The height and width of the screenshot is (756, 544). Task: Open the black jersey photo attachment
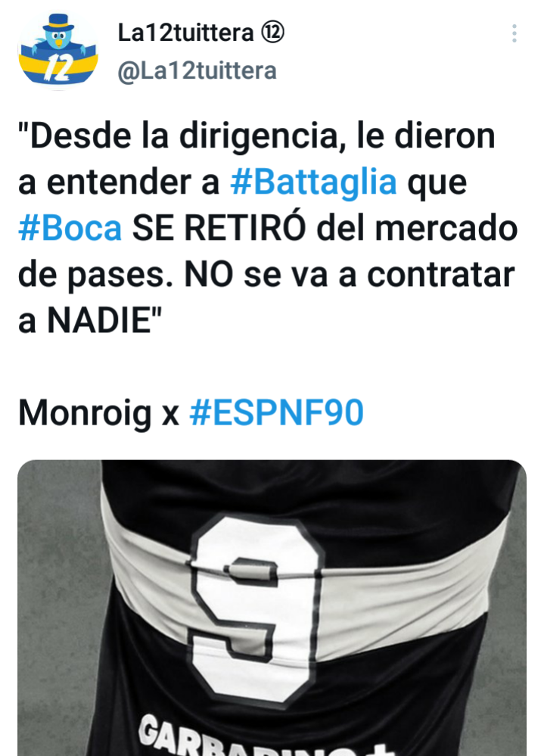[x=272, y=608]
